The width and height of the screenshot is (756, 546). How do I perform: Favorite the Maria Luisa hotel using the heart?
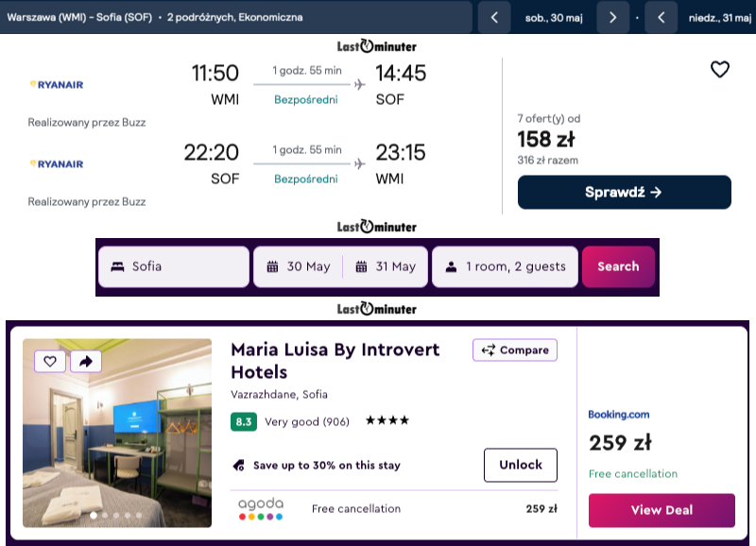pos(50,361)
